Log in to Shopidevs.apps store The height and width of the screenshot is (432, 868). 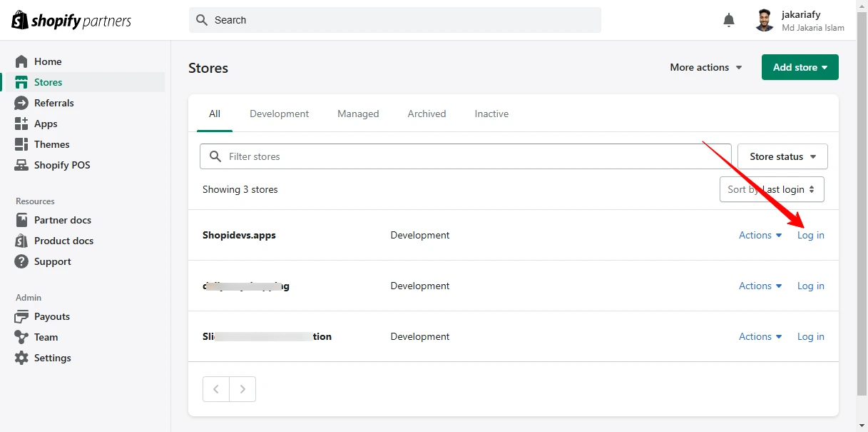(810, 235)
